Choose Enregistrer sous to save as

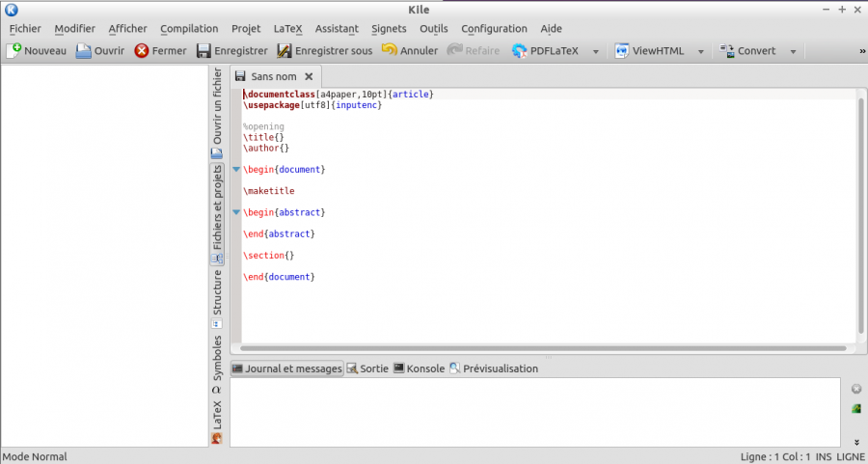tap(325, 51)
